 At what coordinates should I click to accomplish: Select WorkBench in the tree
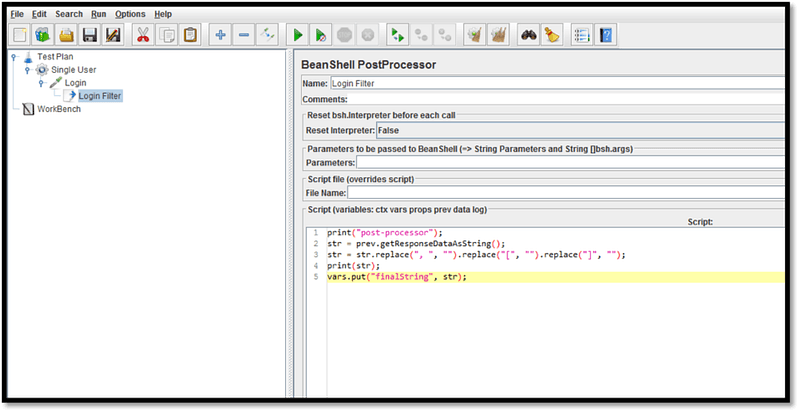[x=58, y=109]
